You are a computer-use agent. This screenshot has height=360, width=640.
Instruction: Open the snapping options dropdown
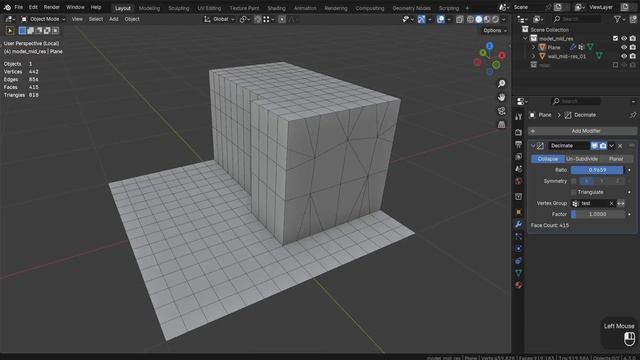[269, 19]
